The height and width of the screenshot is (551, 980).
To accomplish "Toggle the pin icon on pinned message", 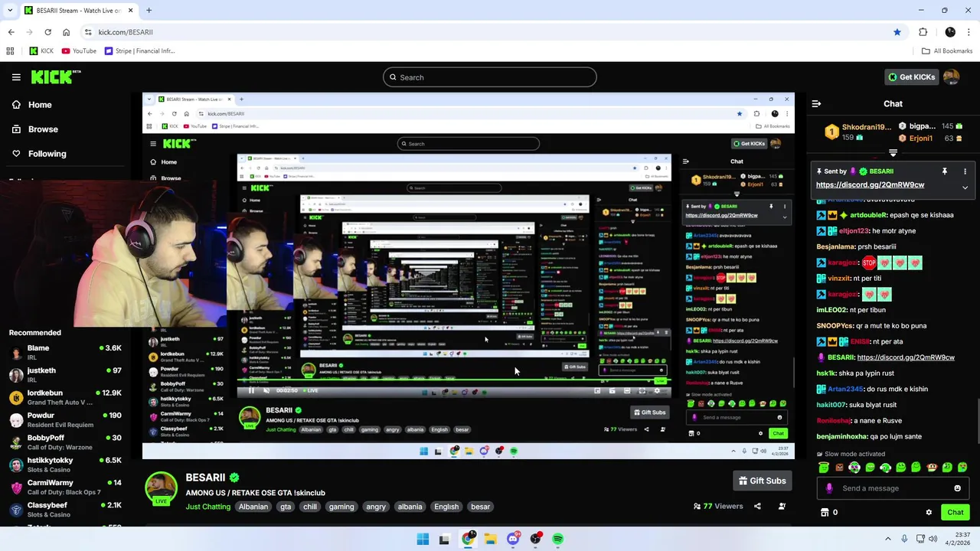I will (945, 171).
